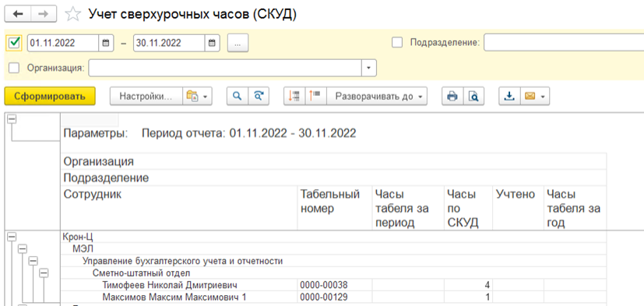Image resolution: width=644 pixels, height=306 pixels.
Task: Collapse the parameters header group
Action: [x=12, y=118]
